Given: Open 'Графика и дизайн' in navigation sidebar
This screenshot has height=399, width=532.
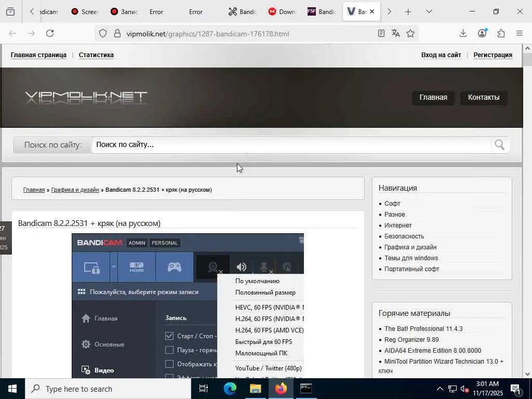Looking at the screenshot, I should click(410, 247).
